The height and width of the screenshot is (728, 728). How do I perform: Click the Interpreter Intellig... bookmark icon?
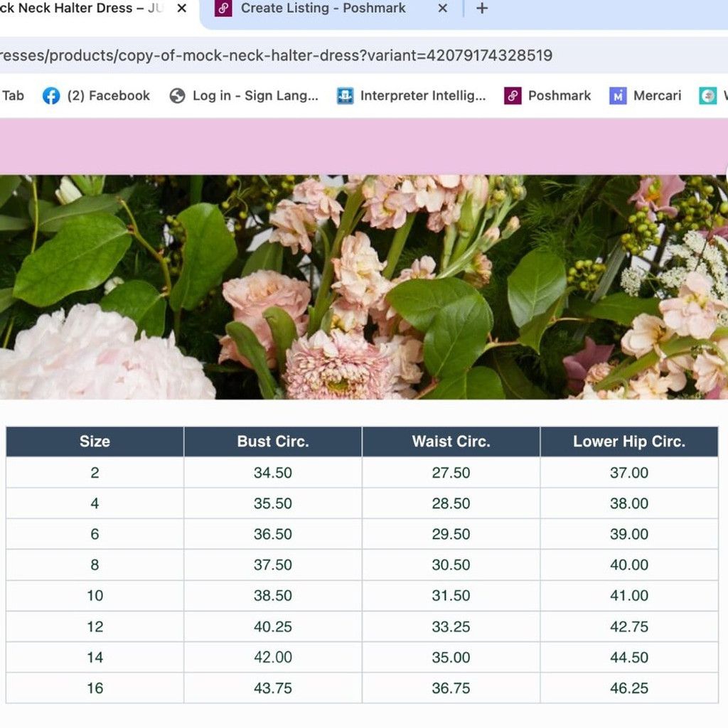(345, 96)
